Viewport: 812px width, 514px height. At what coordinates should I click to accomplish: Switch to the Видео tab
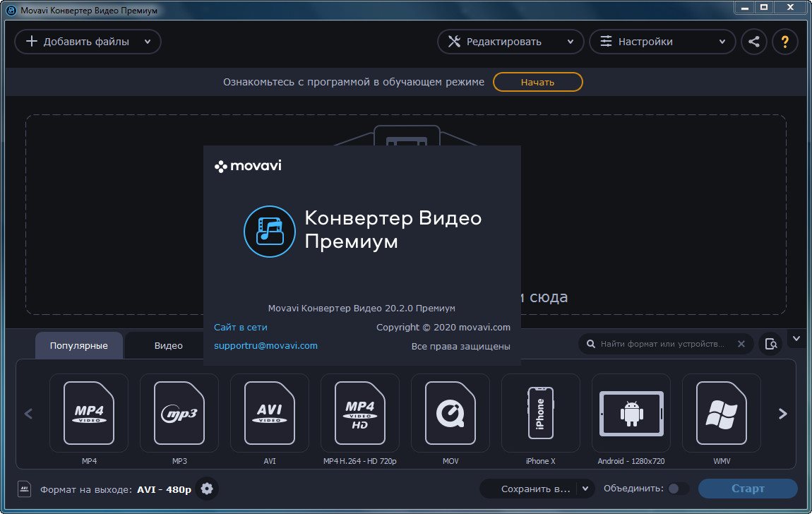tap(168, 346)
